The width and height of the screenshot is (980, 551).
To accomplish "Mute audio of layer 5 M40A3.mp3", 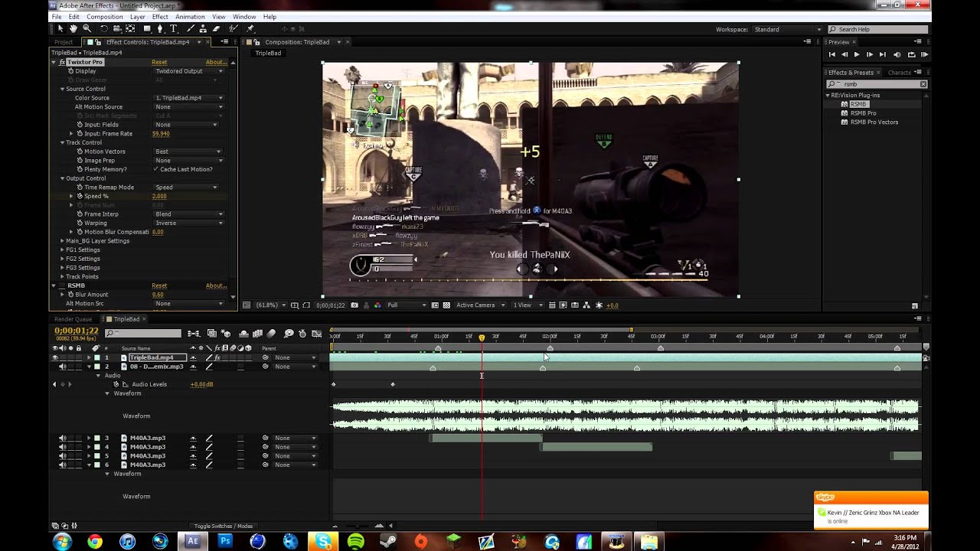I will pyautogui.click(x=63, y=456).
